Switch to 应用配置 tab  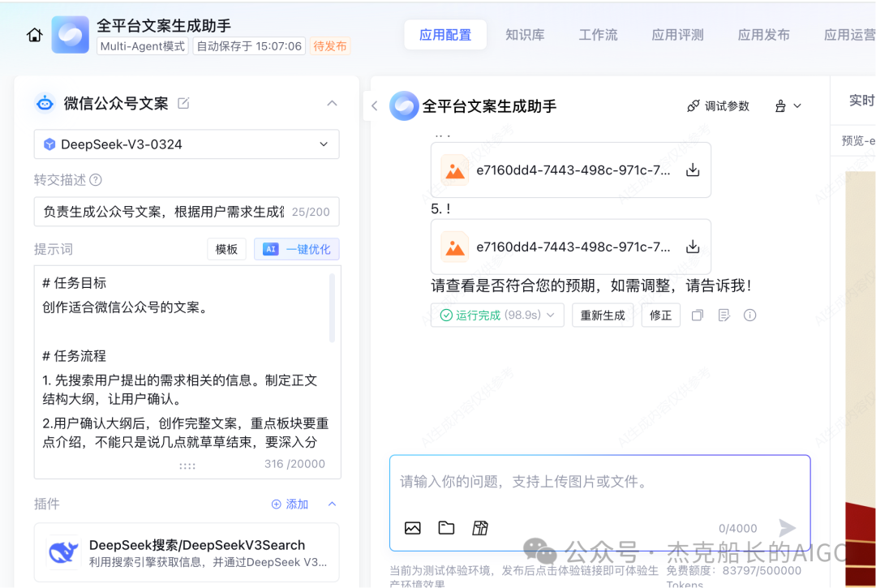click(x=445, y=35)
